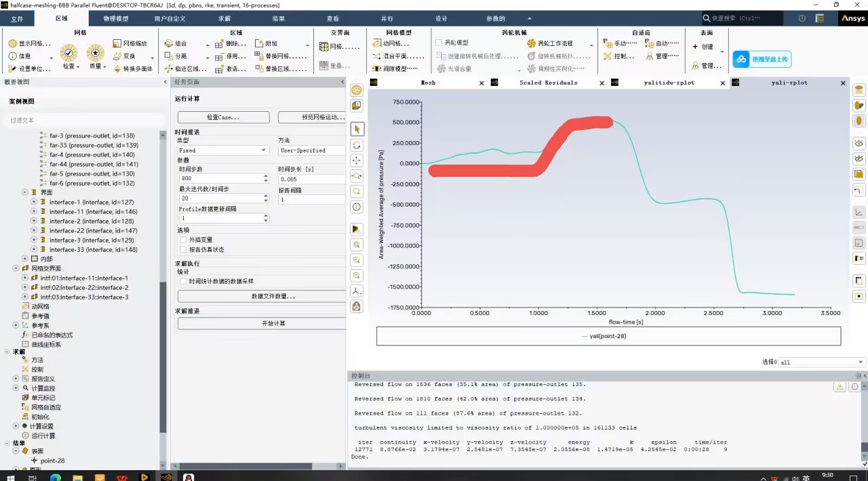The height and width of the screenshot is (481, 868).
Task: Click the pan view tool icon
Action: (357, 161)
